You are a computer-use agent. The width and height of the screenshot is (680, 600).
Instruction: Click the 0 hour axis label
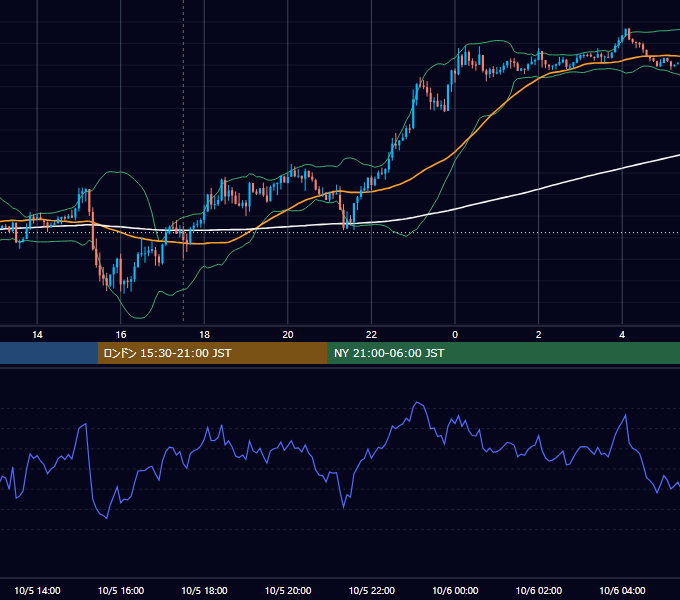(455, 335)
